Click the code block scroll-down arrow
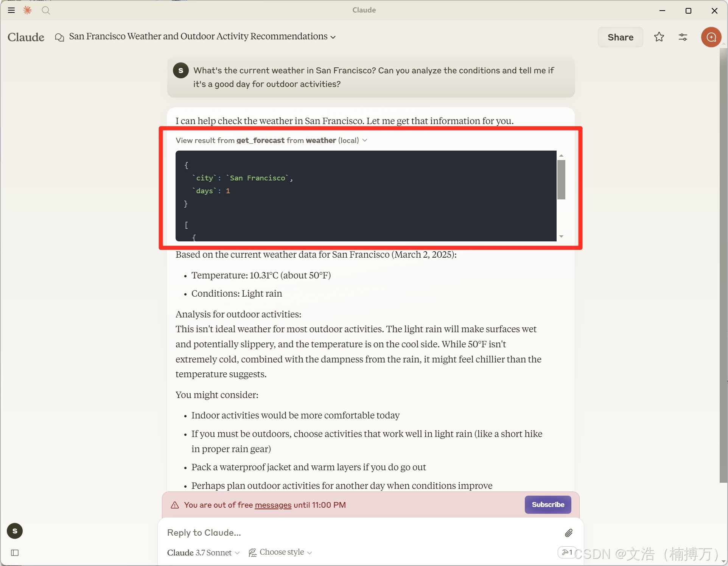The height and width of the screenshot is (566, 728). (562, 236)
